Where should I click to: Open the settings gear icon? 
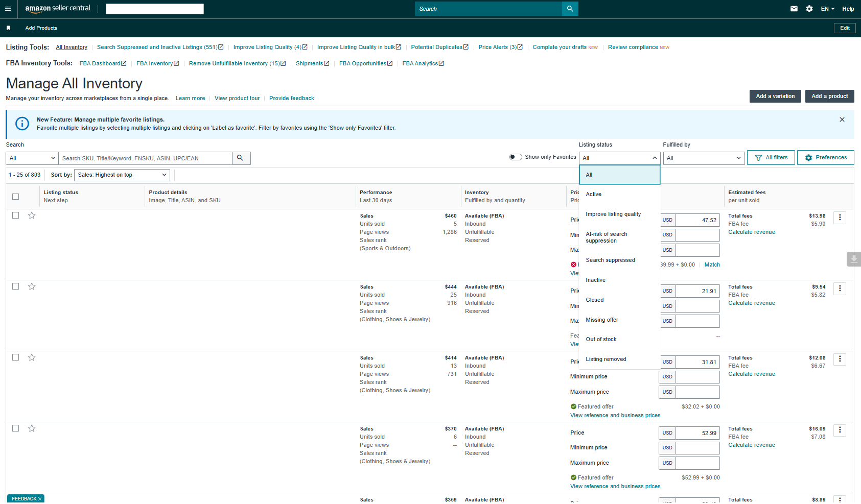click(x=809, y=9)
